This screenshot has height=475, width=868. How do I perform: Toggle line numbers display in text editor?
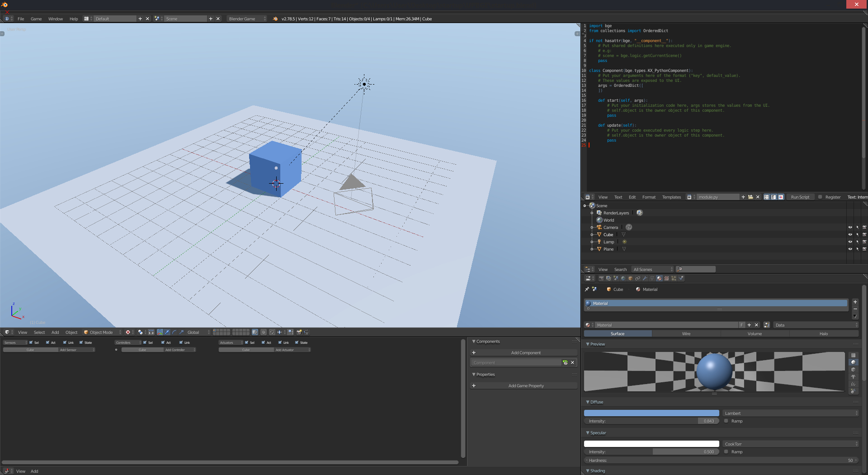(766, 197)
